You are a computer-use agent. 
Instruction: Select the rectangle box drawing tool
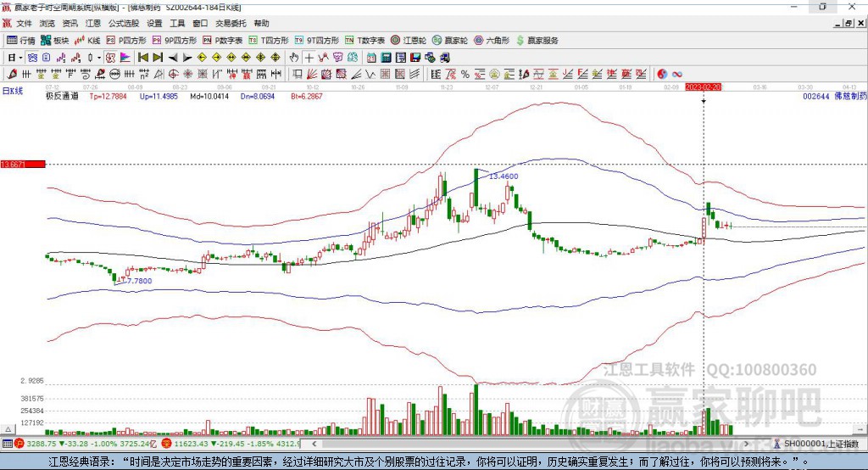(x=298, y=74)
